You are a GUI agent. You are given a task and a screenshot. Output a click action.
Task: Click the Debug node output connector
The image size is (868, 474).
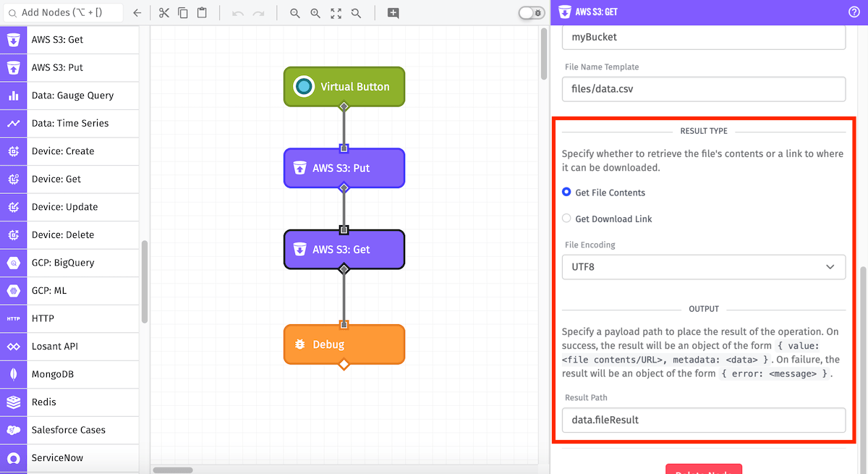(x=344, y=364)
